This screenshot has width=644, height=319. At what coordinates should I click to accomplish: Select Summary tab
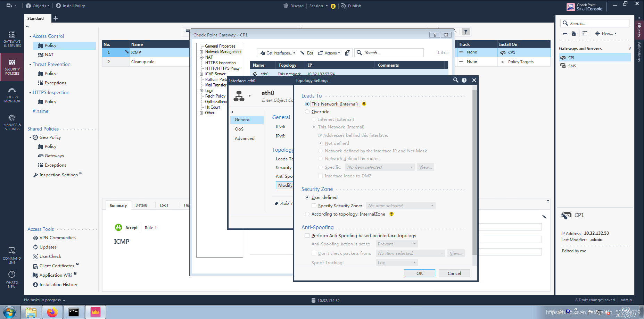[118, 205]
